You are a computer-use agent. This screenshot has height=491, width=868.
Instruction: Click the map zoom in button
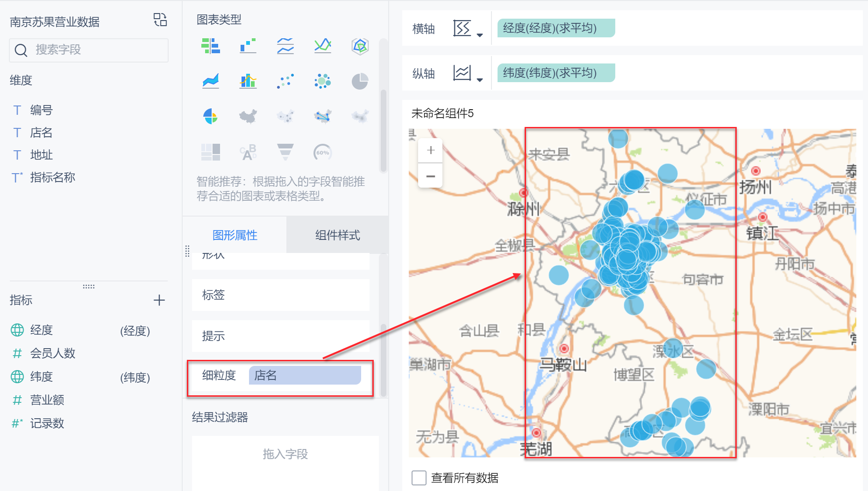point(430,150)
